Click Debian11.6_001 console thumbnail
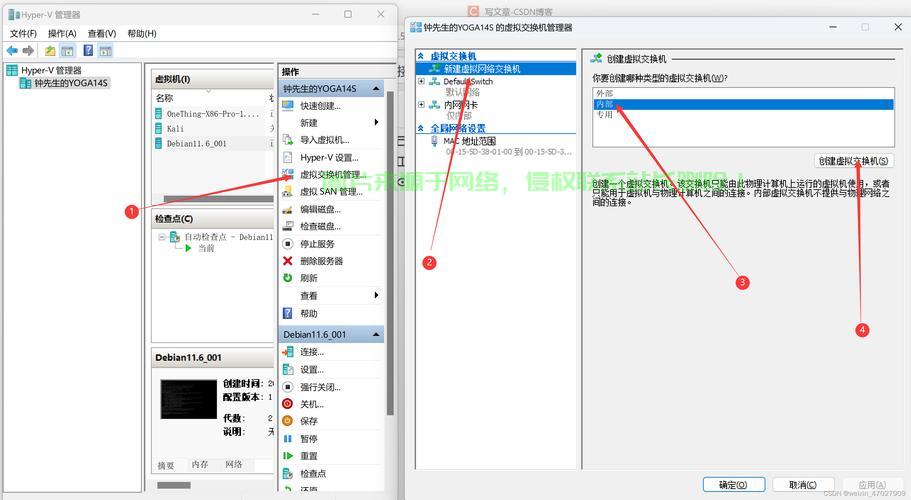 [189, 400]
